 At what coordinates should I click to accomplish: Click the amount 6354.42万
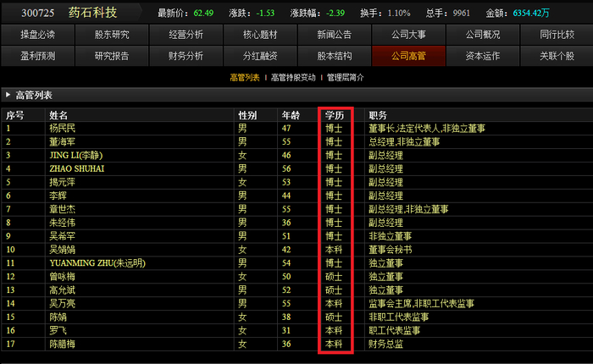click(531, 14)
